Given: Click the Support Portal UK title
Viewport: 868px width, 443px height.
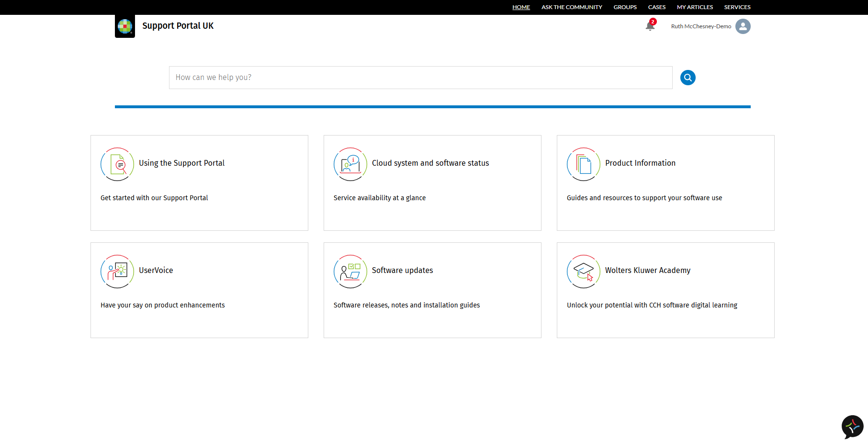Looking at the screenshot, I should click(x=178, y=26).
